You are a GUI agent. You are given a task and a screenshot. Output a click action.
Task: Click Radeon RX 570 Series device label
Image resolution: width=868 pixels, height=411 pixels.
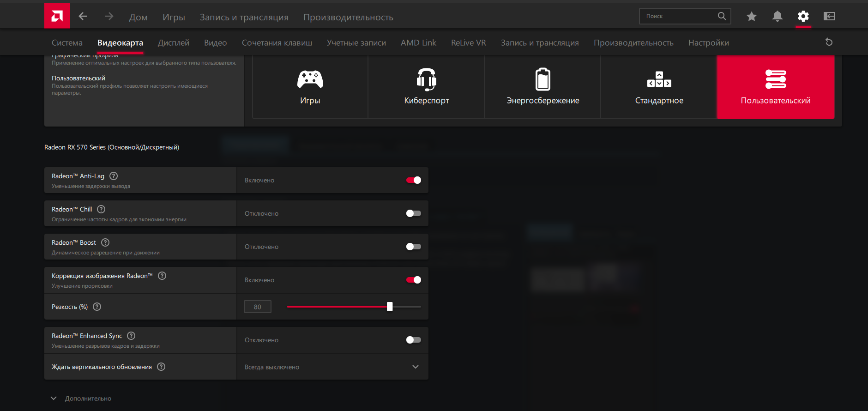coord(112,147)
